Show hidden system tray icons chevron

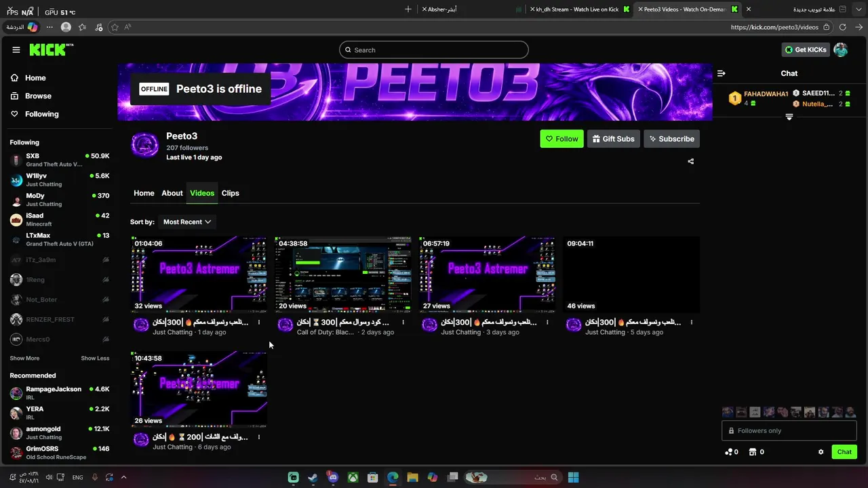[123, 477]
